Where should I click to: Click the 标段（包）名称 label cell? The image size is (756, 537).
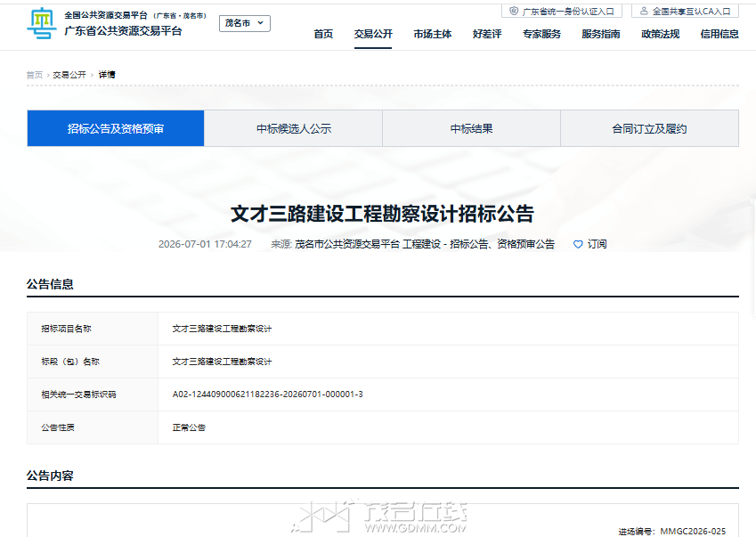pos(93,362)
